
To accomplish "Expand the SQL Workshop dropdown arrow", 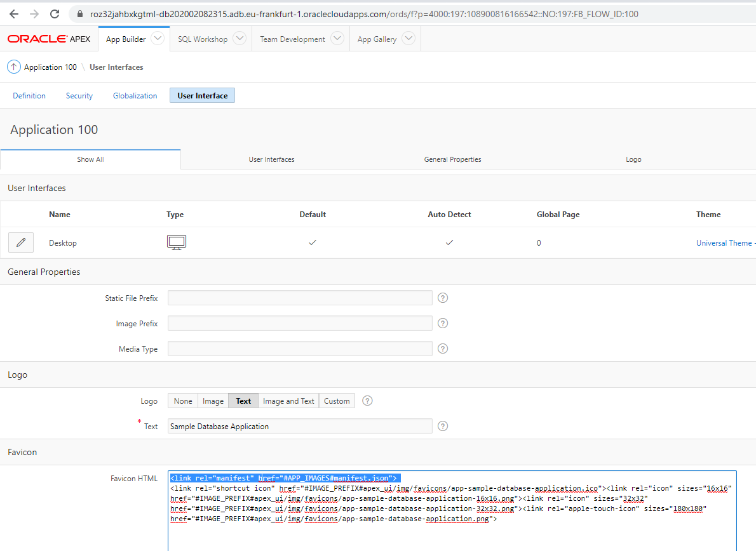I will tap(240, 38).
